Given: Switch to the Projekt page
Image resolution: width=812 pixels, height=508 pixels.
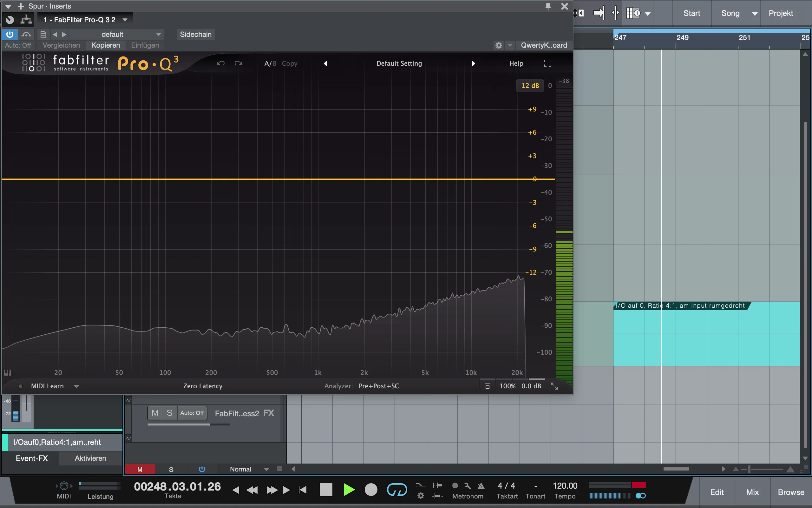Looking at the screenshot, I should pos(781,13).
